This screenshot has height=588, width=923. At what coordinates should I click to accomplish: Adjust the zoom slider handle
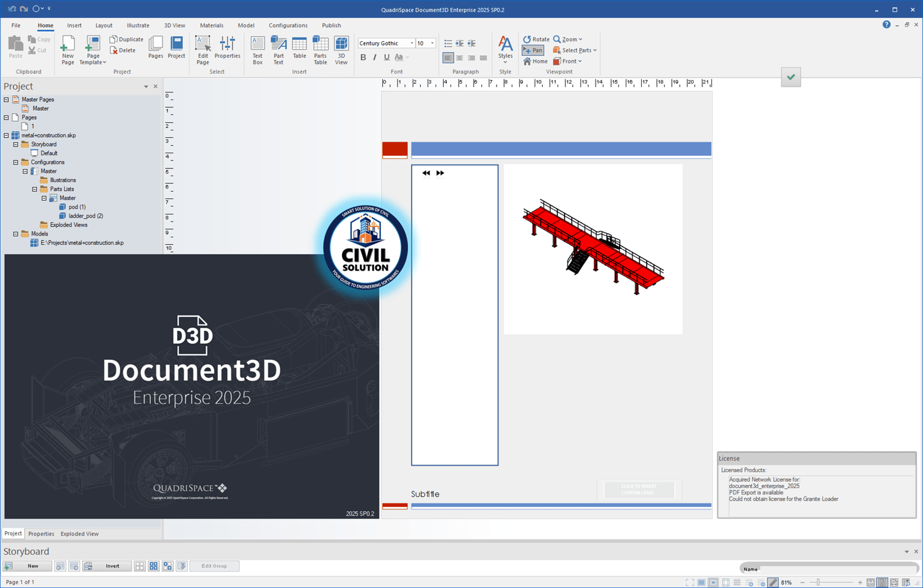(818, 582)
